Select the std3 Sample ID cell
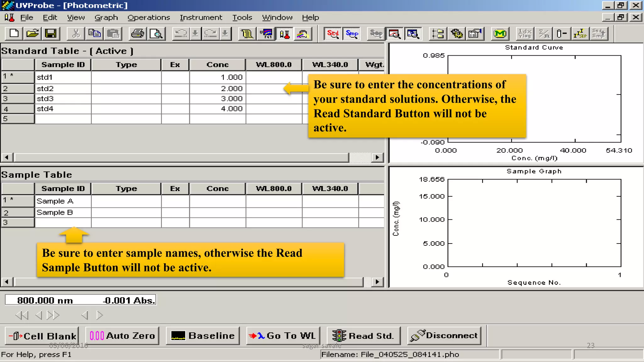Viewport: 644px width, 362px height. pos(63,99)
